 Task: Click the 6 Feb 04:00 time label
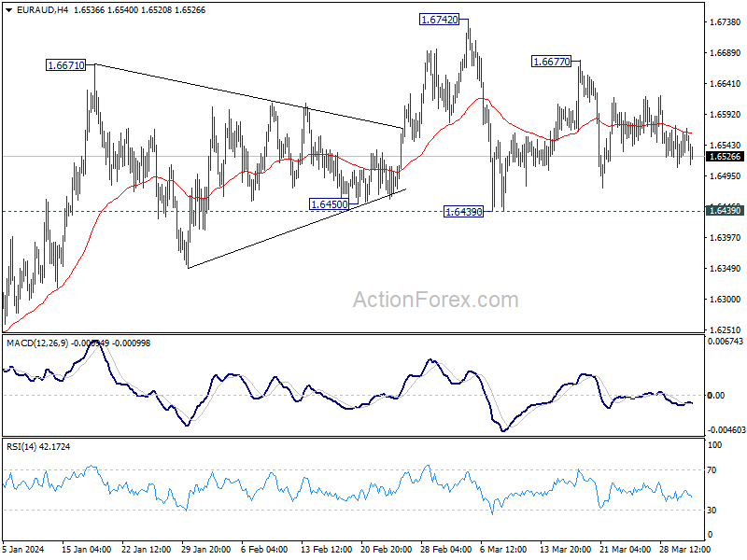click(x=264, y=549)
